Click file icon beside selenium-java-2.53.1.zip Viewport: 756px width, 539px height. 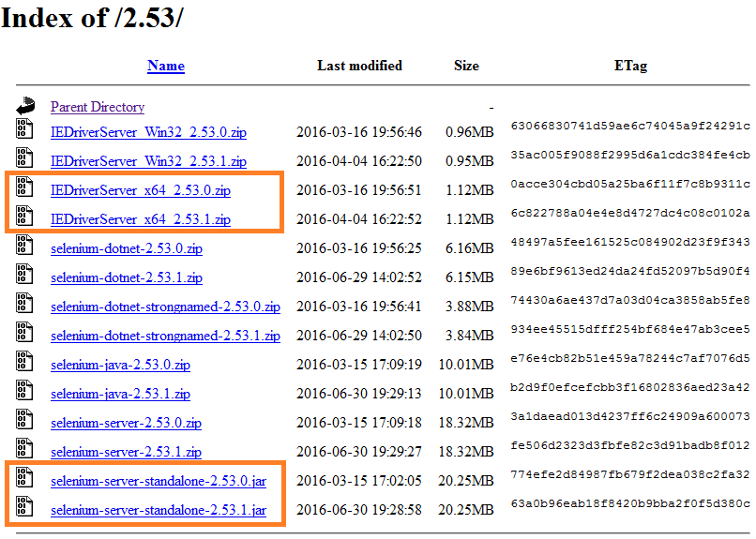(24, 390)
